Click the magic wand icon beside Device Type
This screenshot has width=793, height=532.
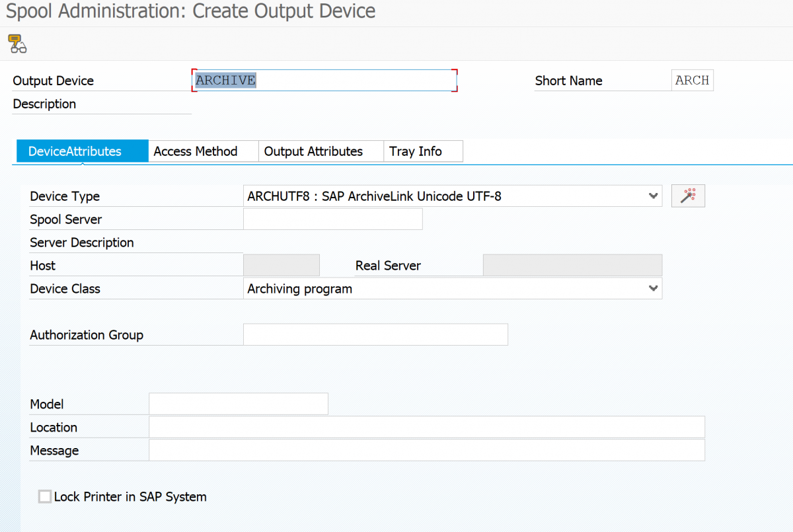click(x=688, y=196)
